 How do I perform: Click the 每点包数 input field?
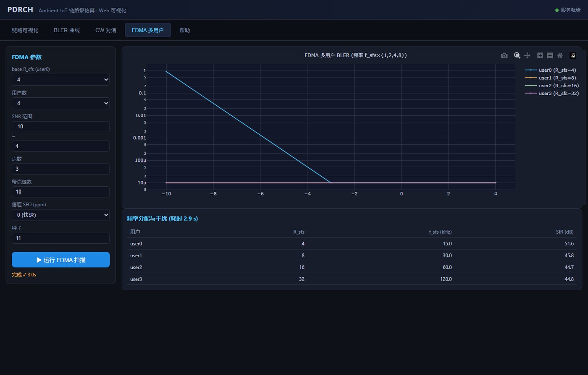pos(61,192)
